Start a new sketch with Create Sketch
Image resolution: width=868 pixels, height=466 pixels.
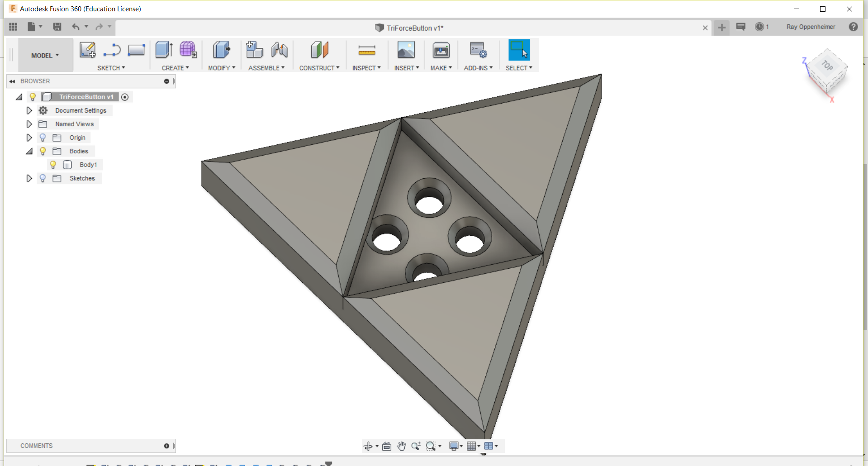click(x=87, y=50)
